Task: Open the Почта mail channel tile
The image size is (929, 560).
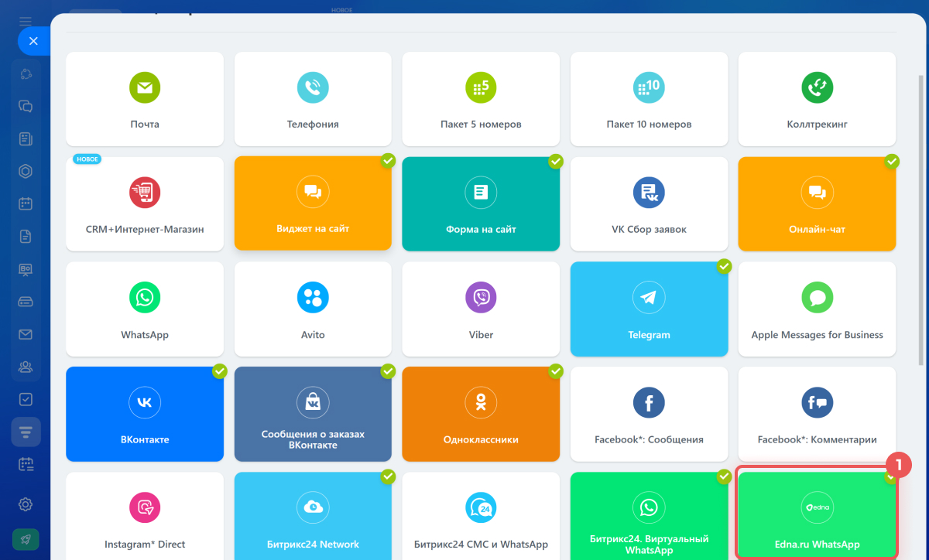Action: (145, 99)
